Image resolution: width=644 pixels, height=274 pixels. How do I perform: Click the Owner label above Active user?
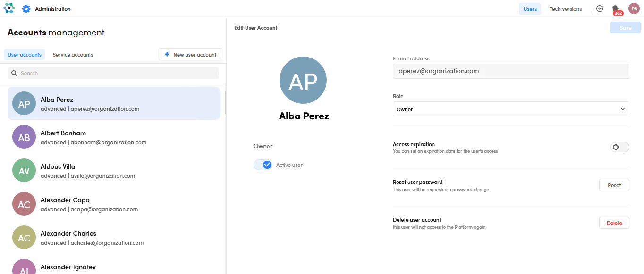tap(263, 146)
